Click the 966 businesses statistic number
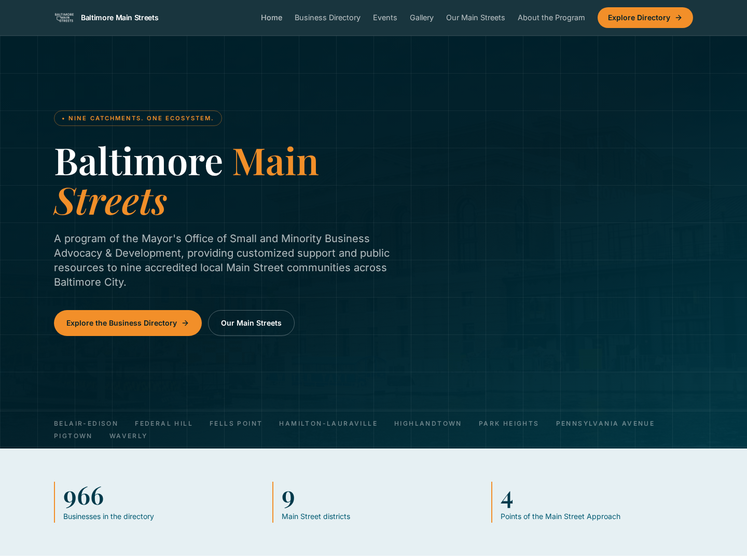Viewport: 747px width, 560px height. click(x=84, y=497)
